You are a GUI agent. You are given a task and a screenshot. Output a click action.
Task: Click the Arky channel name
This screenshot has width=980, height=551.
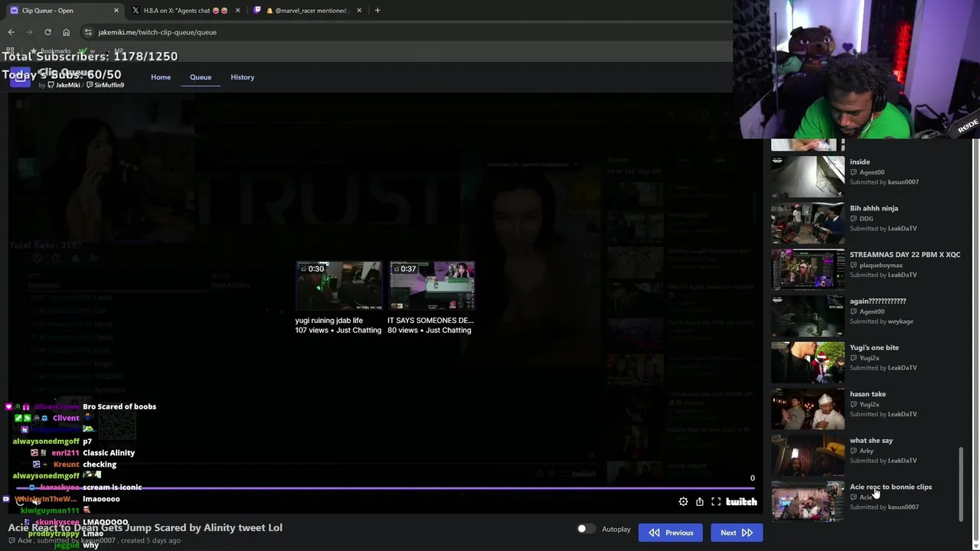pos(866,452)
